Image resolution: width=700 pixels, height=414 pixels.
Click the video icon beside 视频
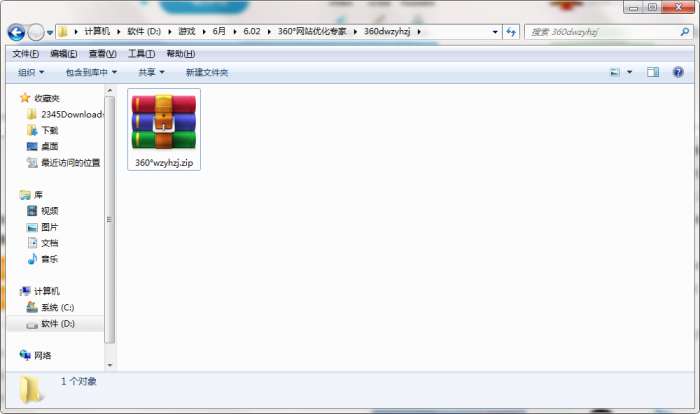point(32,211)
